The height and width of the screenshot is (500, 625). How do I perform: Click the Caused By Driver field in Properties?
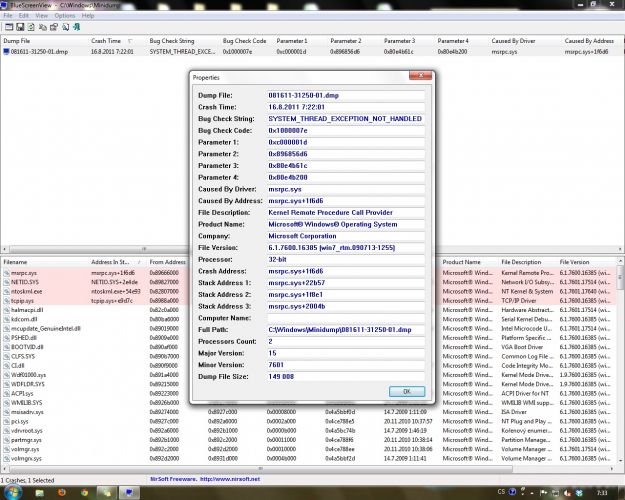[346, 189]
